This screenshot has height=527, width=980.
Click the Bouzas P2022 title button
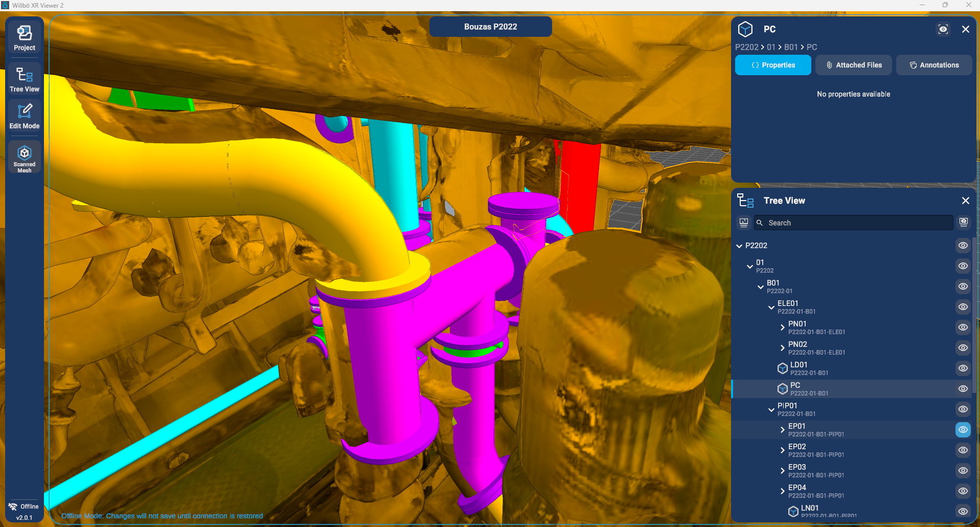(490, 27)
